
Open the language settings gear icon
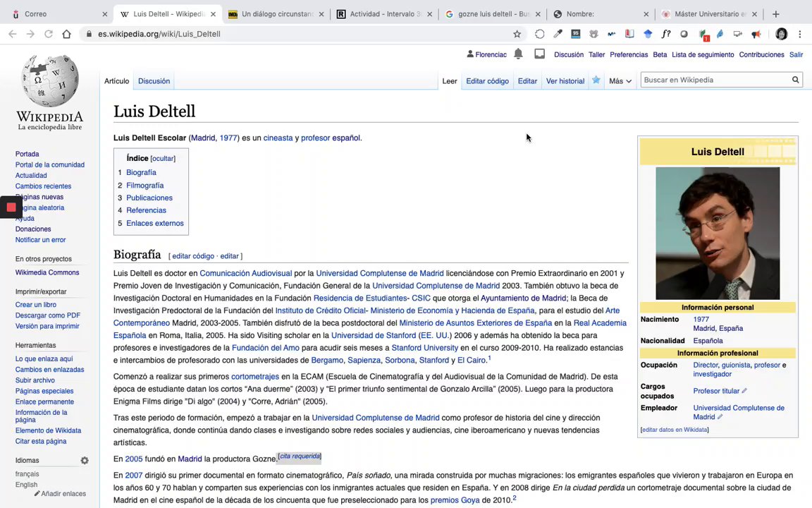[x=85, y=460]
